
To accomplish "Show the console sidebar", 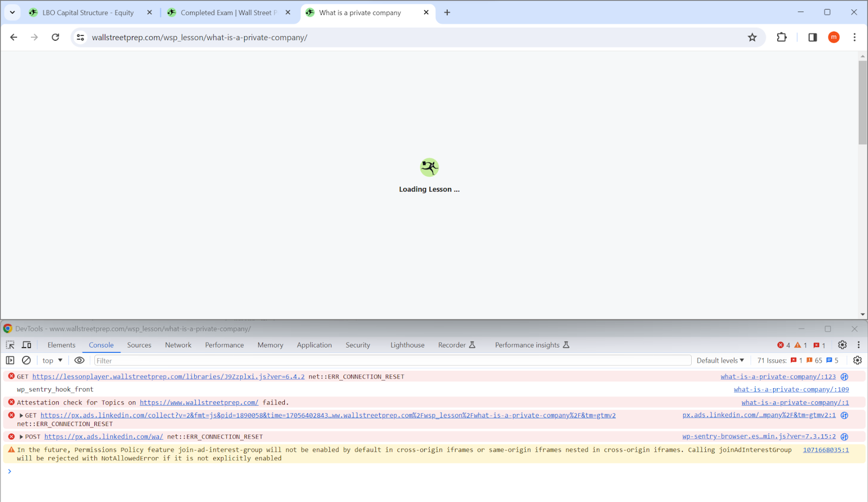I will point(10,360).
